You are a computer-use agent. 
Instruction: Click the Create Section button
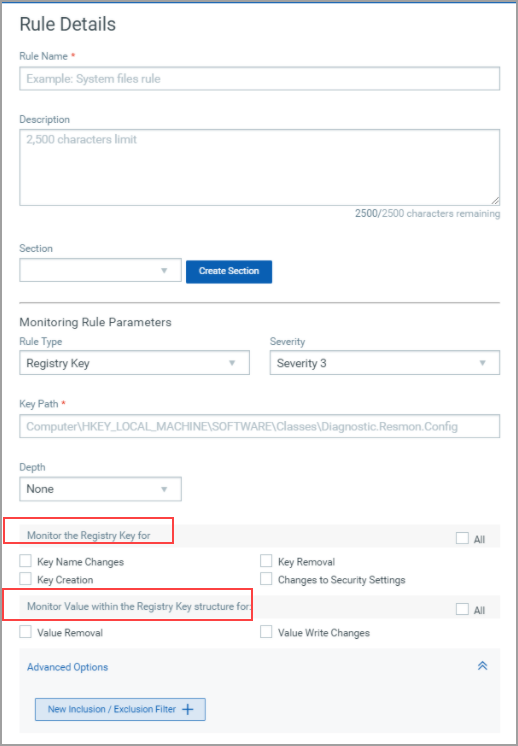[x=229, y=271]
